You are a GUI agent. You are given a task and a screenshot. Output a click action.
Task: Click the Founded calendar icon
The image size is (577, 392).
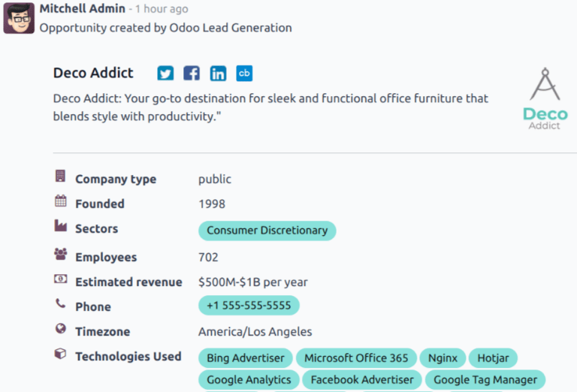coord(60,201)
